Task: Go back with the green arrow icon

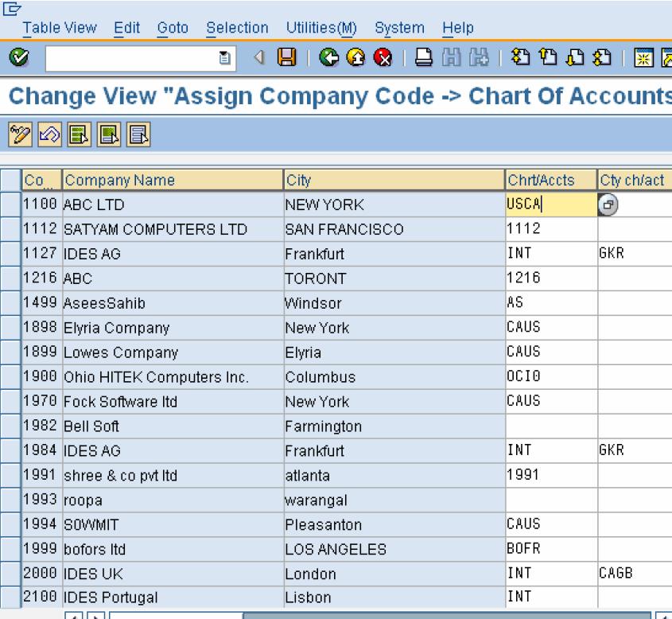Action: click(328, 57)
